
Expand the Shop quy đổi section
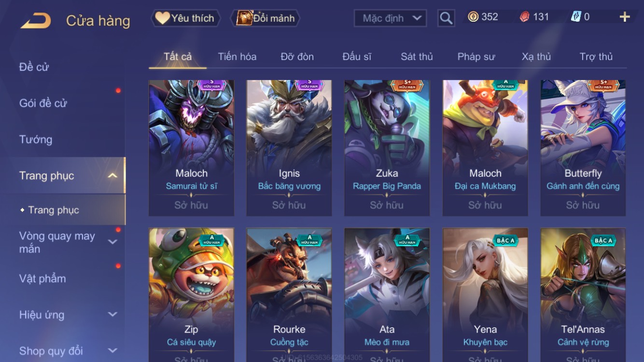[112, 351]
